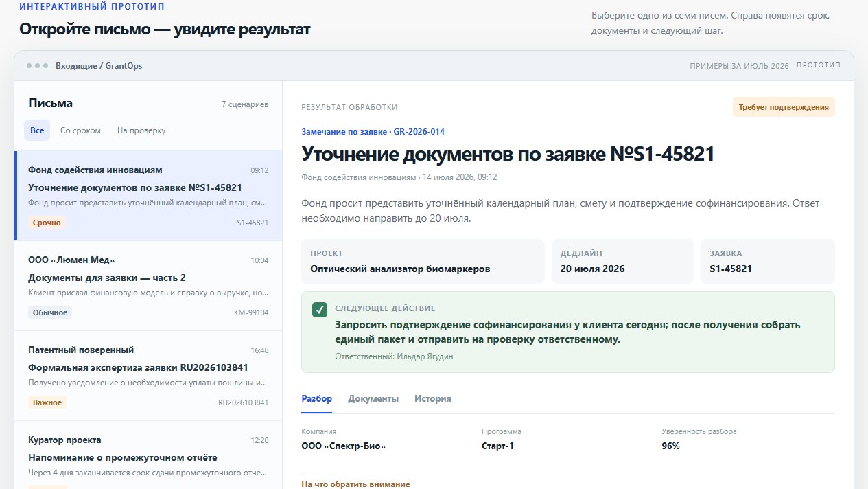This screenshot has width=868, height=489.
Task: Open the Фонд содействия инновациям letter
Action: (x=148, y=196)
